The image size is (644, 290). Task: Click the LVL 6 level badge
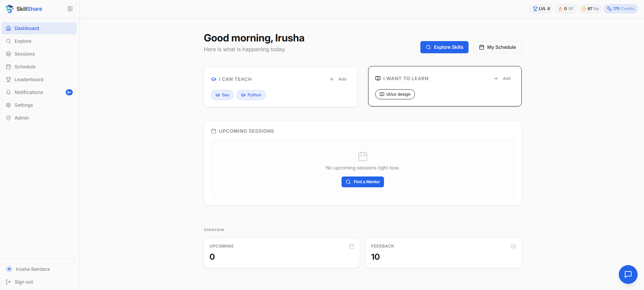[x=541, y=9]
